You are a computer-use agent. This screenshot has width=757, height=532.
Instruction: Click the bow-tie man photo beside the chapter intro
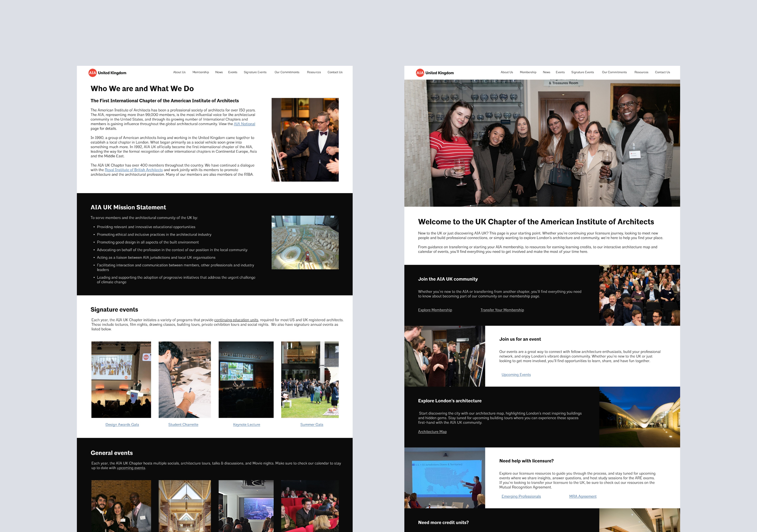point(305,140)
